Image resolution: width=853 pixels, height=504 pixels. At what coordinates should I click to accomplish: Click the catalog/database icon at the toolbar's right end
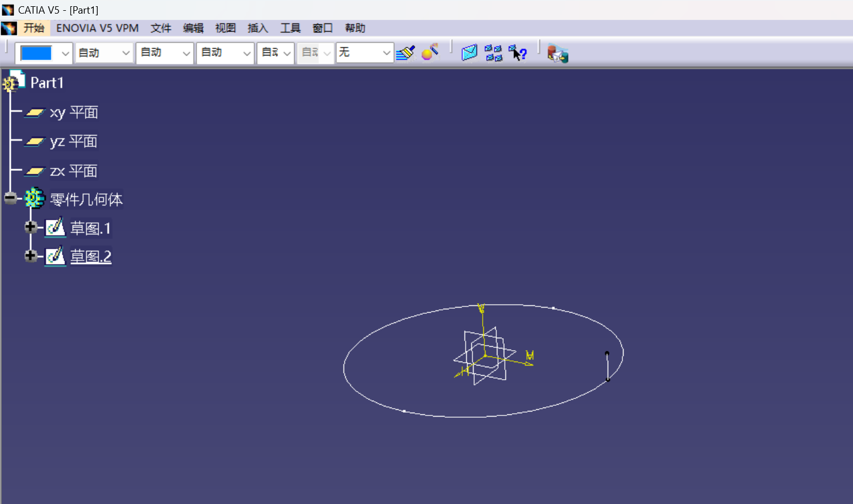coord(557,54)
